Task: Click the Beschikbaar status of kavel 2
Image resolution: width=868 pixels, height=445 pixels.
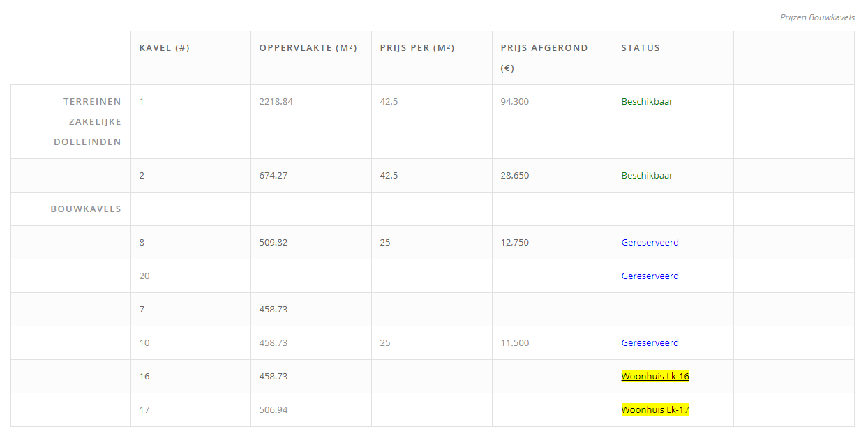Action: tap(647, 176)
